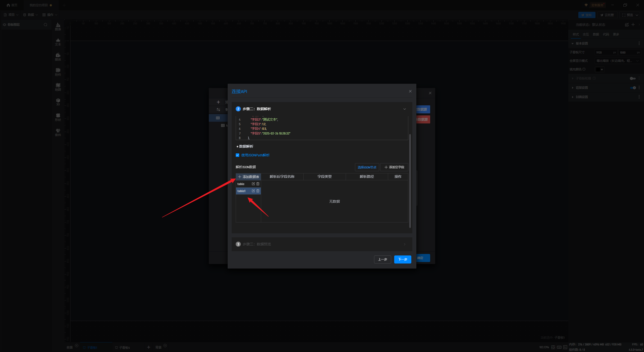Click the 确定 button in background window

[x=423, y=258]
